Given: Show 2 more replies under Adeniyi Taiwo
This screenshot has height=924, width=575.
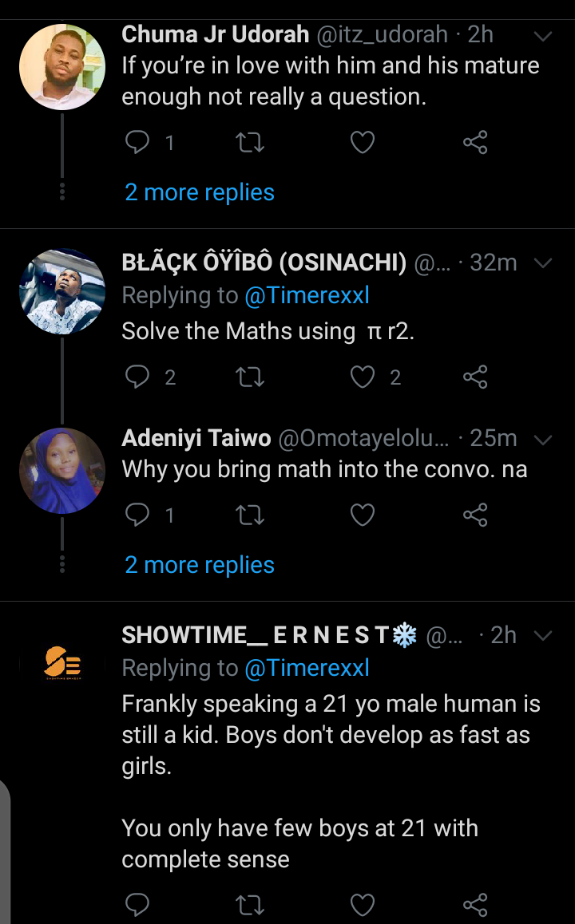Looking at the screenshot, I should coord(200,565).
